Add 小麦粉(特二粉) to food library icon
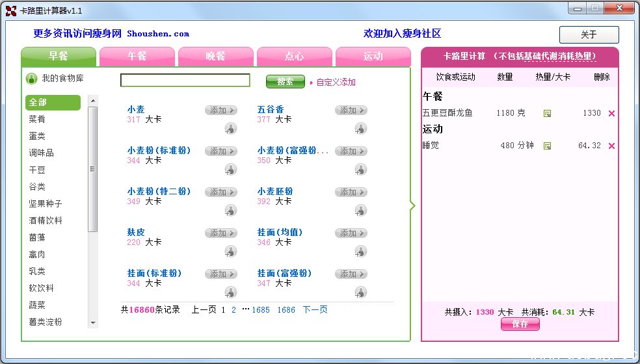This screenshot has height=364, width=640. 231,211
